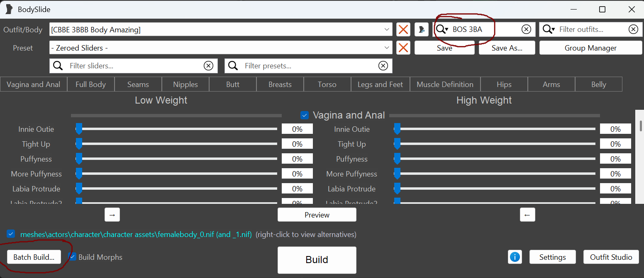Click the High Weight More Puffyness slider
644x278 pixels.
(x=494, y=174)
